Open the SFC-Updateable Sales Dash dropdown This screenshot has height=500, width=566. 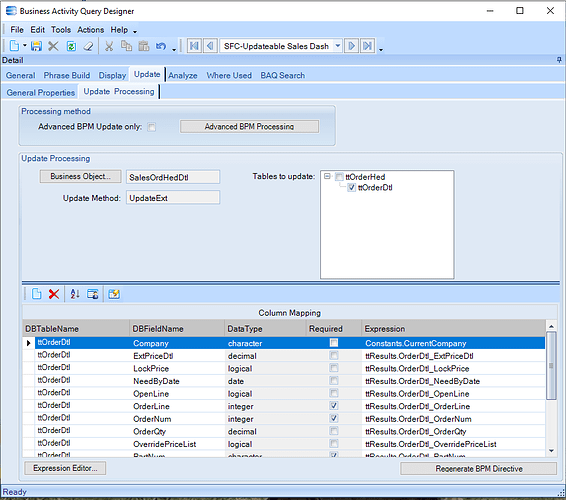click(338, 46)
